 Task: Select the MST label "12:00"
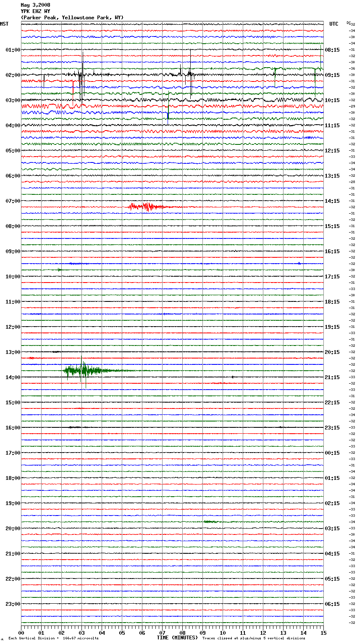[13, 327]
